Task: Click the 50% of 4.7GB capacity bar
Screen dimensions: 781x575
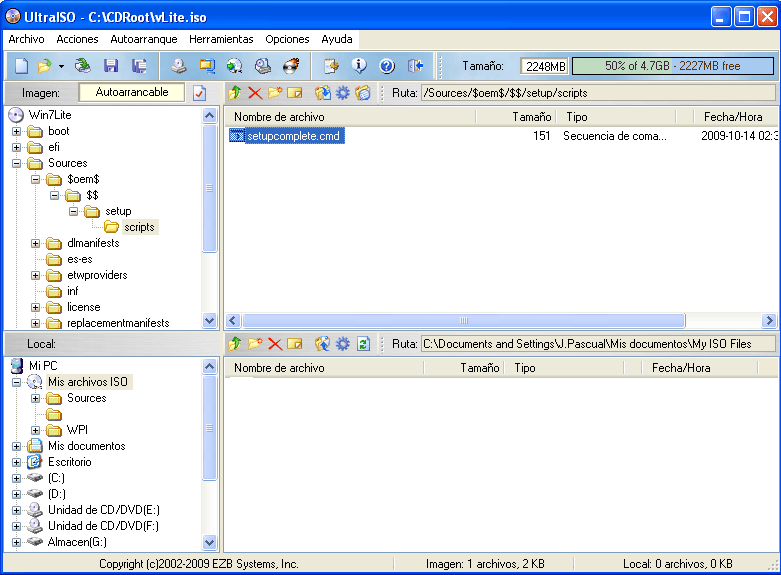Action: click(x=672, y=66)
